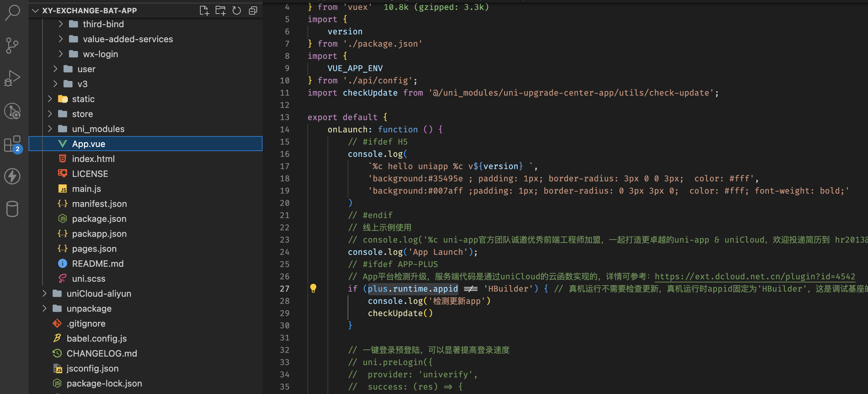
Task: Refresh the explorer with the refresh icon
Action: (x=237, y=11)
